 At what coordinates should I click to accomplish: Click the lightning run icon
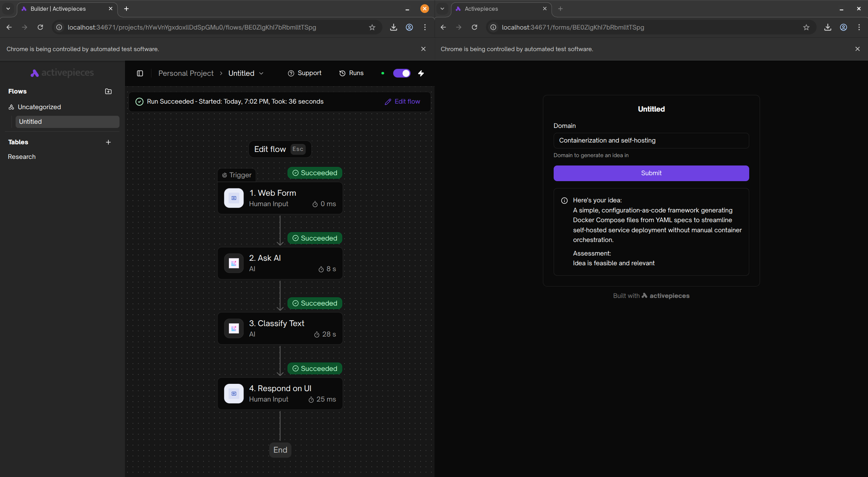point(421,73)
